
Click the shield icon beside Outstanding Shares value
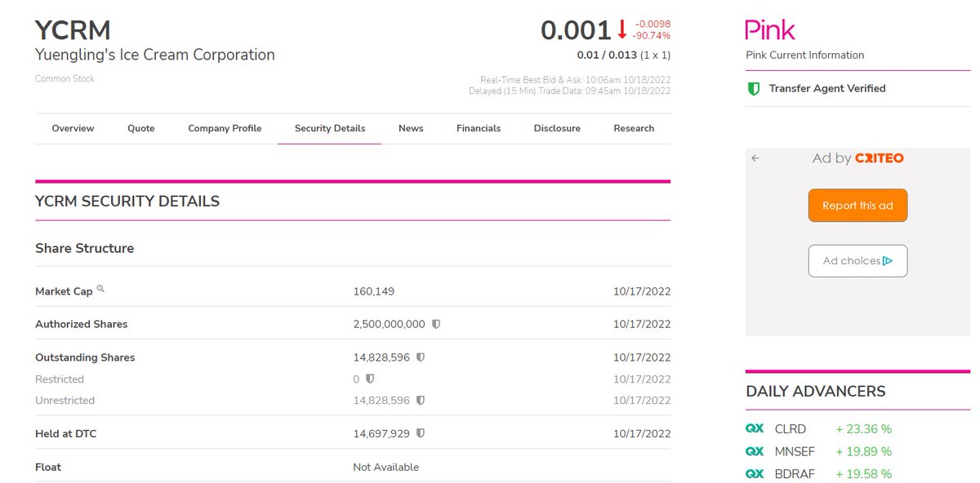421,357
